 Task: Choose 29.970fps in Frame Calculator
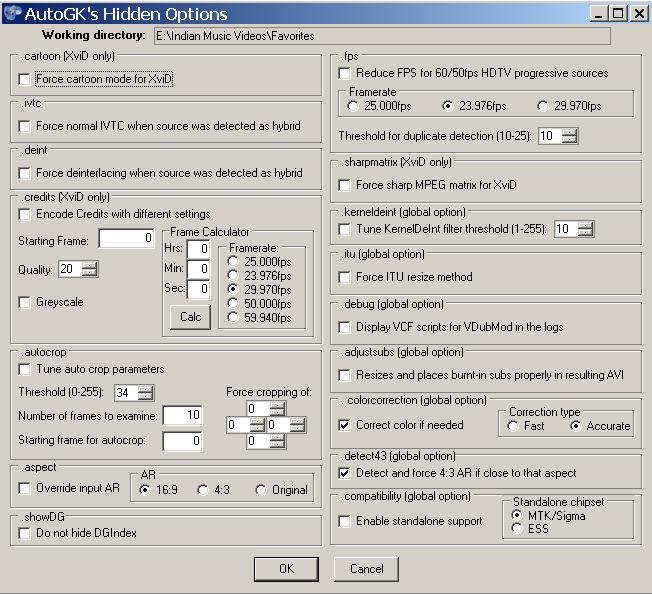[x=233, y=289]
